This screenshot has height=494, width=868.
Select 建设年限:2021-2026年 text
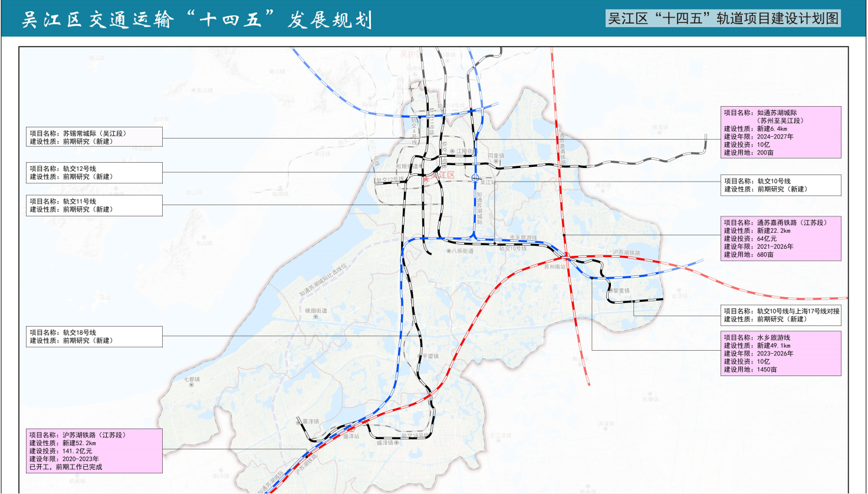(x=758, y=246)
